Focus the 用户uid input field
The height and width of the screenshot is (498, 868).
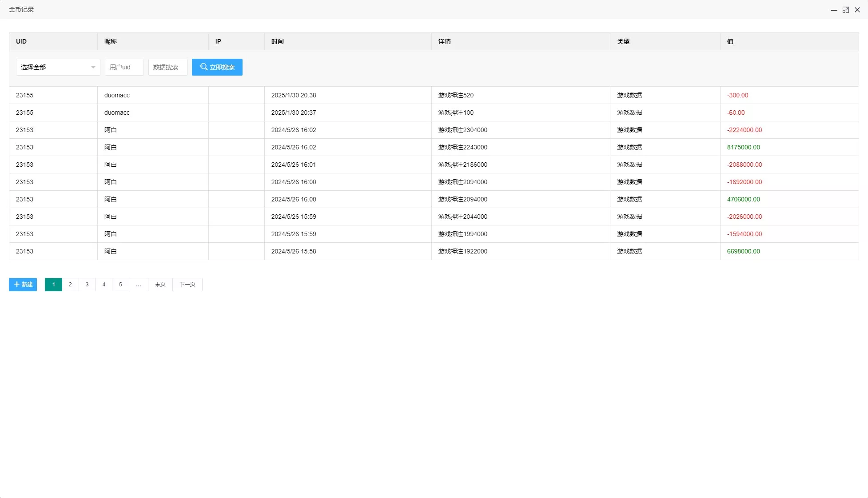[124, 67]
